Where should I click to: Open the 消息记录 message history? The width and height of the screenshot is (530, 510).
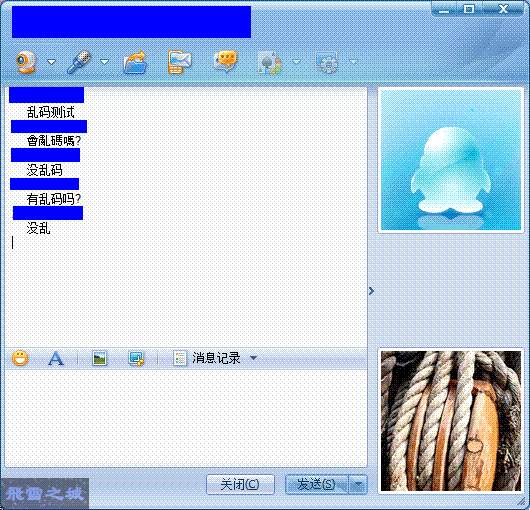coord(207,358)
